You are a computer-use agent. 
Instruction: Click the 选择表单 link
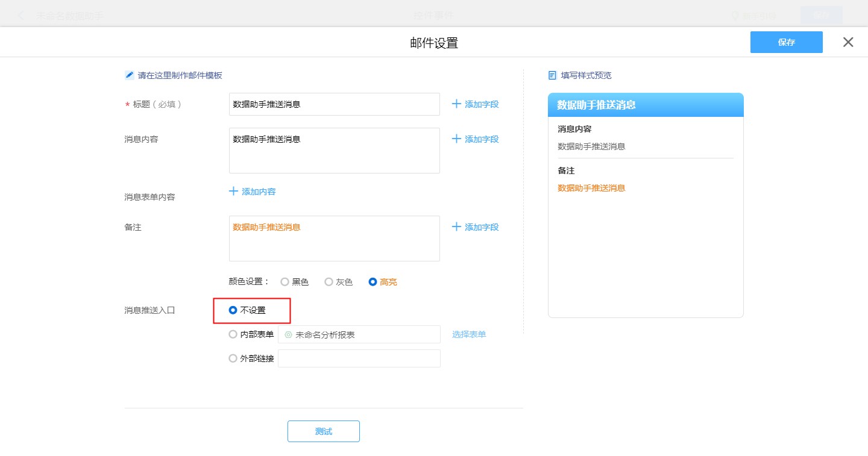click(x=469, y=334)
